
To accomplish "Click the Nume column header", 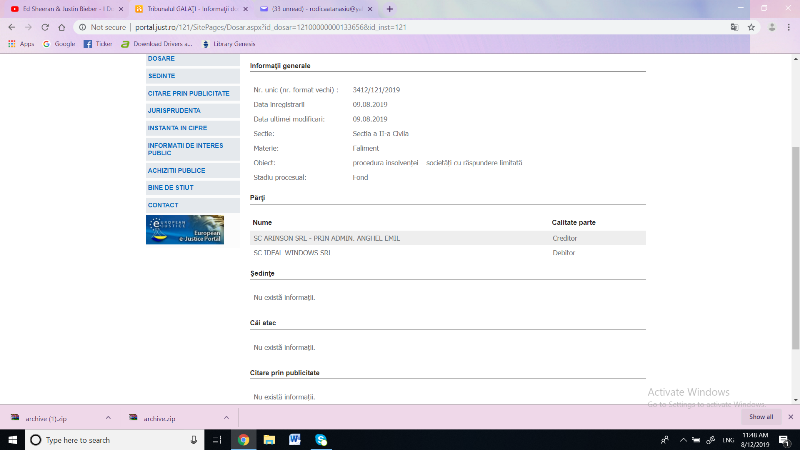I will (x=262, y=222).
